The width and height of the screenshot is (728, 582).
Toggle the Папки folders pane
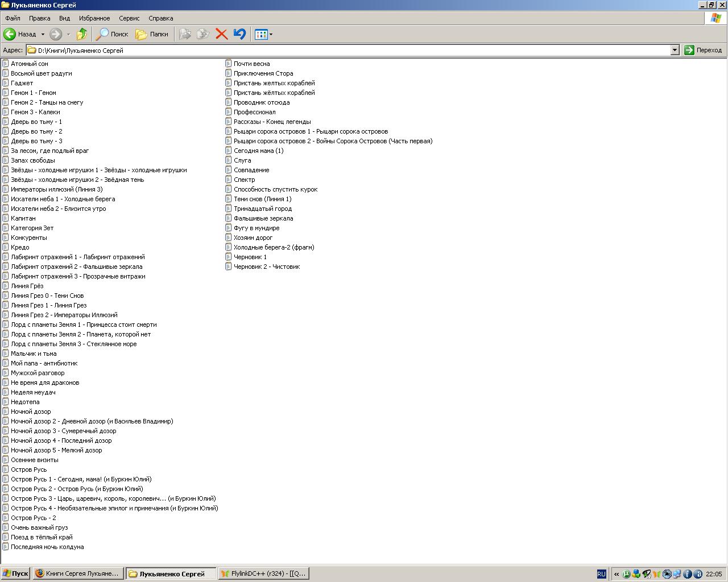tap(152, 34)
